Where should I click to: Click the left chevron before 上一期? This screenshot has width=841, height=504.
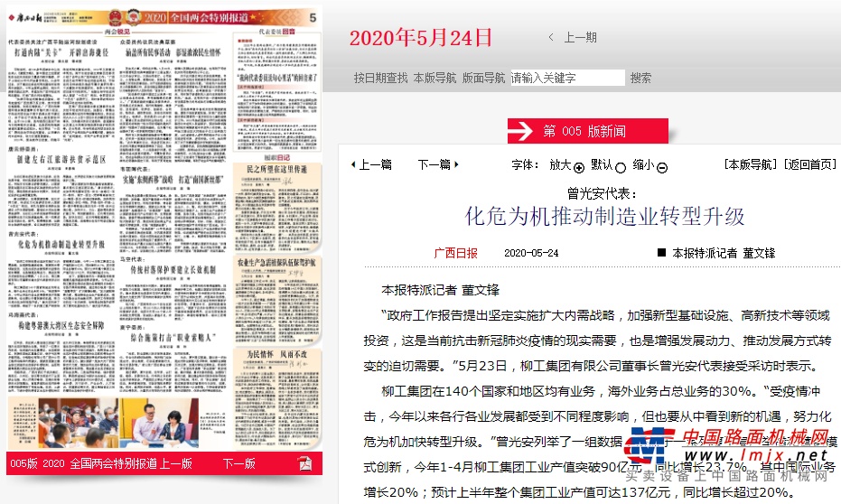551,37
